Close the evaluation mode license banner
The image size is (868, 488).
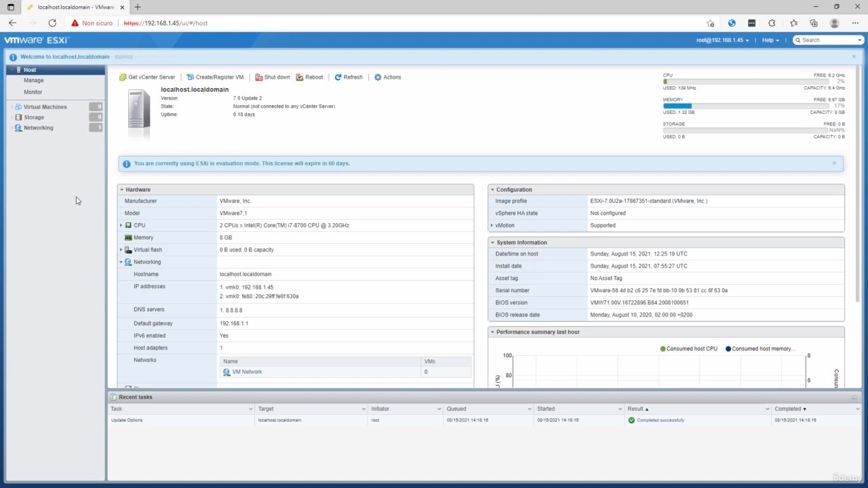834,163
